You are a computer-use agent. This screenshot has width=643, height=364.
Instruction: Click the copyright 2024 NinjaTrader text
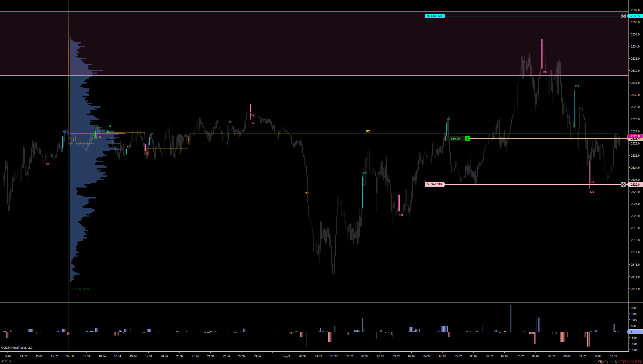click(x=17, y=348)
